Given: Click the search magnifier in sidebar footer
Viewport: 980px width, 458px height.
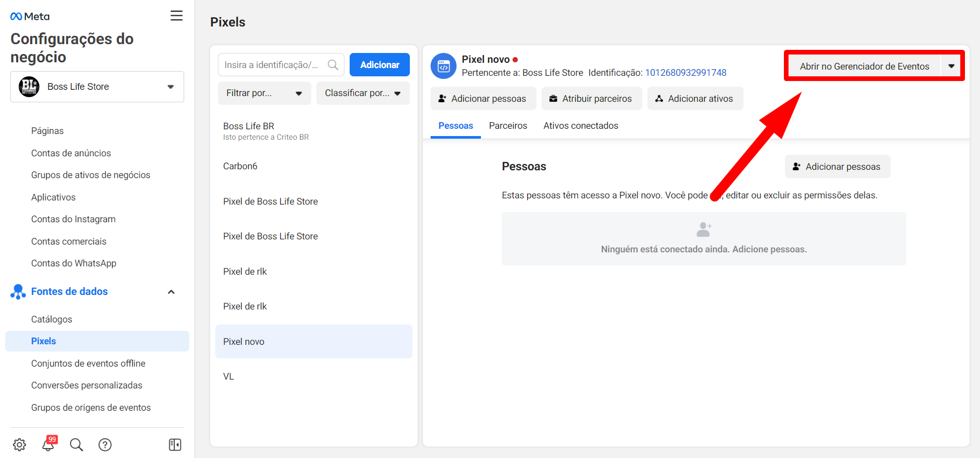Looking at the screenshot, I should click(76, 444).
